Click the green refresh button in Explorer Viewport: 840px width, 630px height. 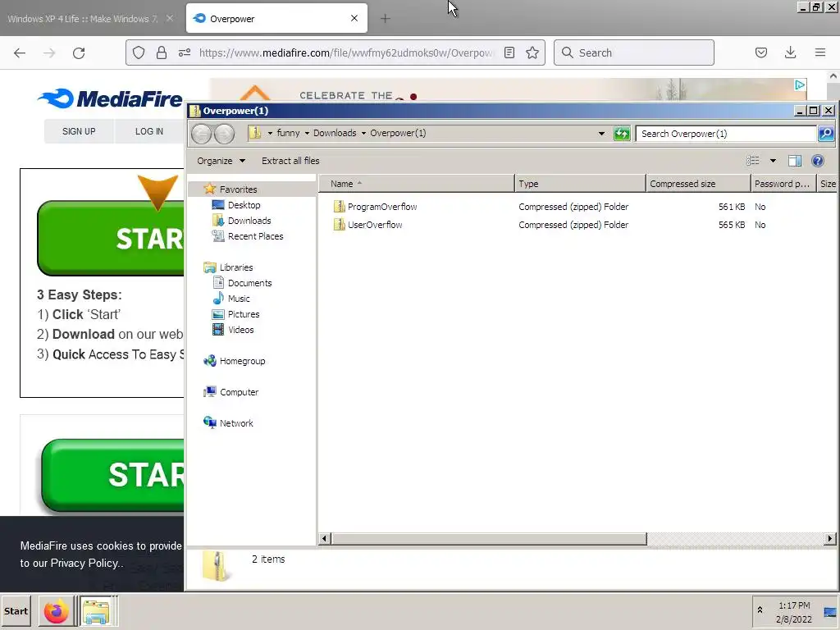point(622,134)
